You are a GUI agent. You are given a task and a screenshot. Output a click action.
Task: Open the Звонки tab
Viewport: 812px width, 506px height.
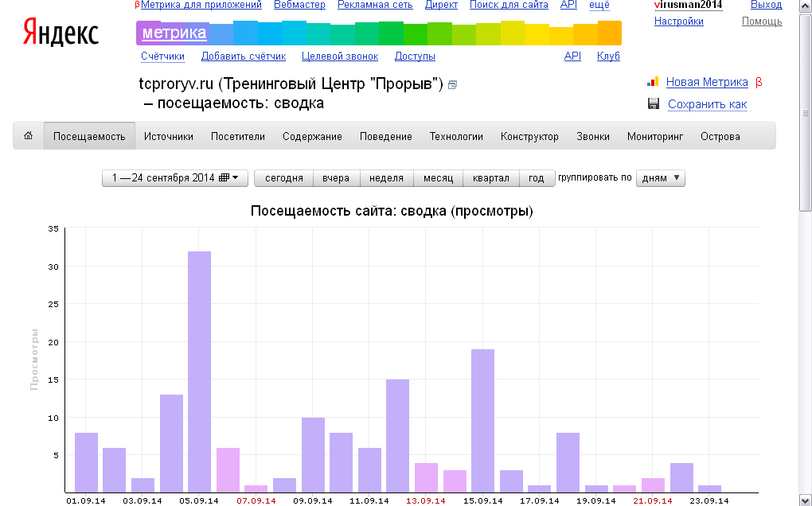pyautogui.click(x=593, y=137)
